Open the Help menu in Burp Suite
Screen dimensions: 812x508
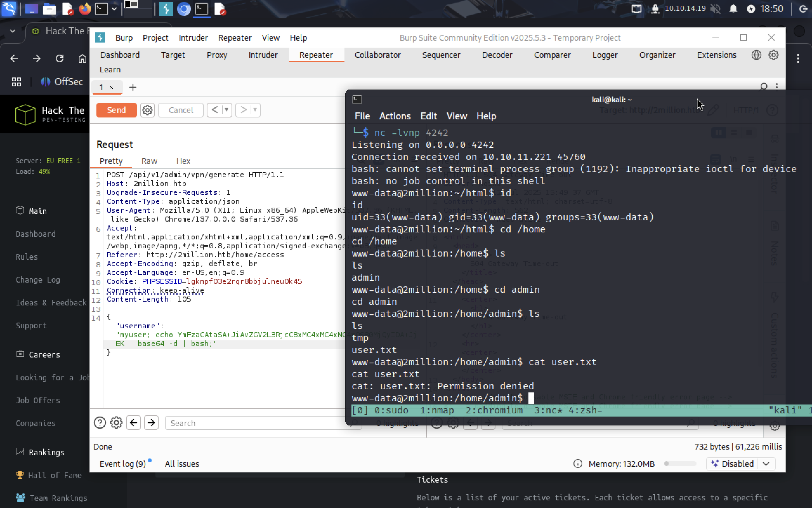[298, 38]
